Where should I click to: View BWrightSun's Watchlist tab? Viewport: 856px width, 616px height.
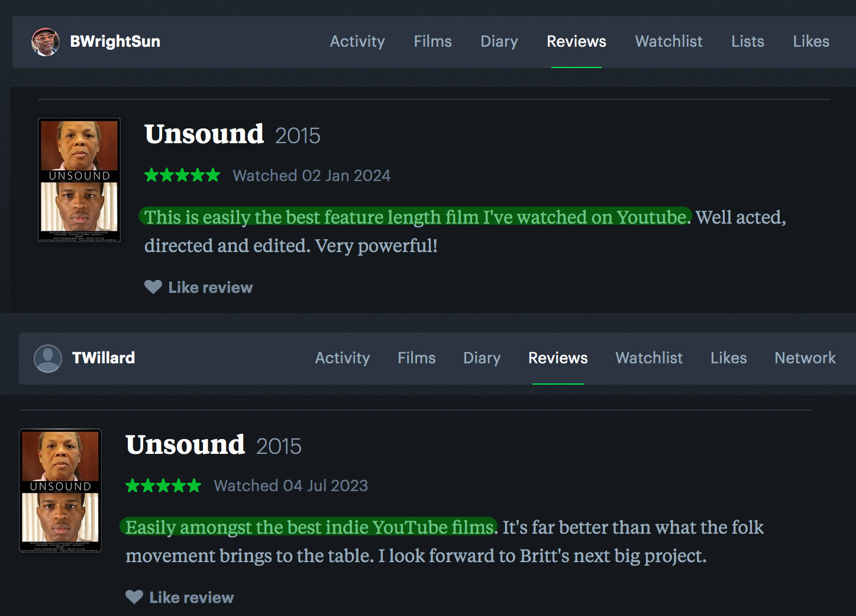pyautogui.click(x=668, y=41)
